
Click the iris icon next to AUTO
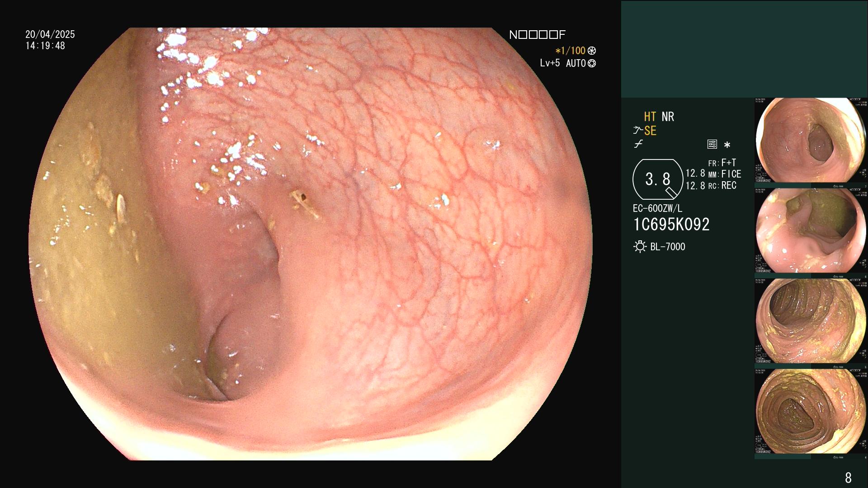592,63
